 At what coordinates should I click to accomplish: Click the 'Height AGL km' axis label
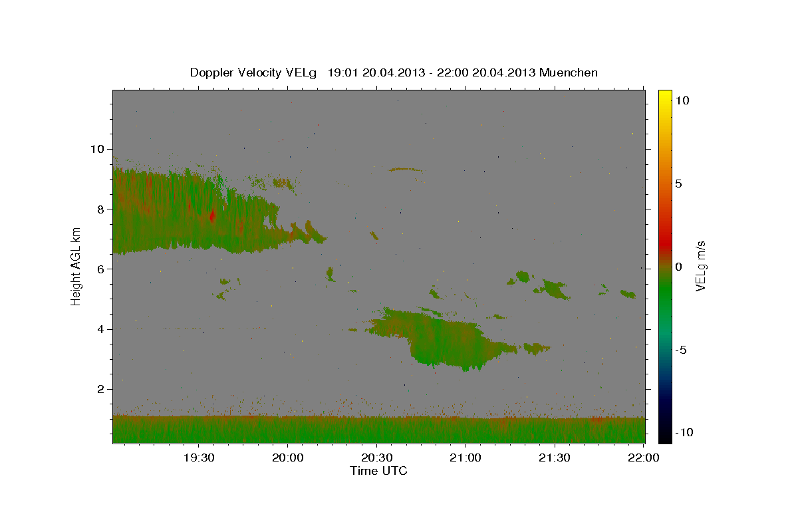pyautogui.click(x=76, y=266)
